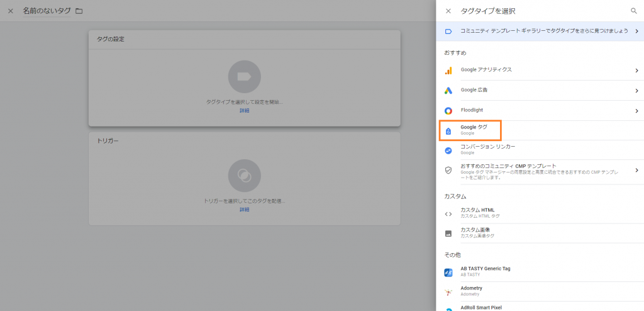Close the tag type selection panel

[x=448, y=11]
